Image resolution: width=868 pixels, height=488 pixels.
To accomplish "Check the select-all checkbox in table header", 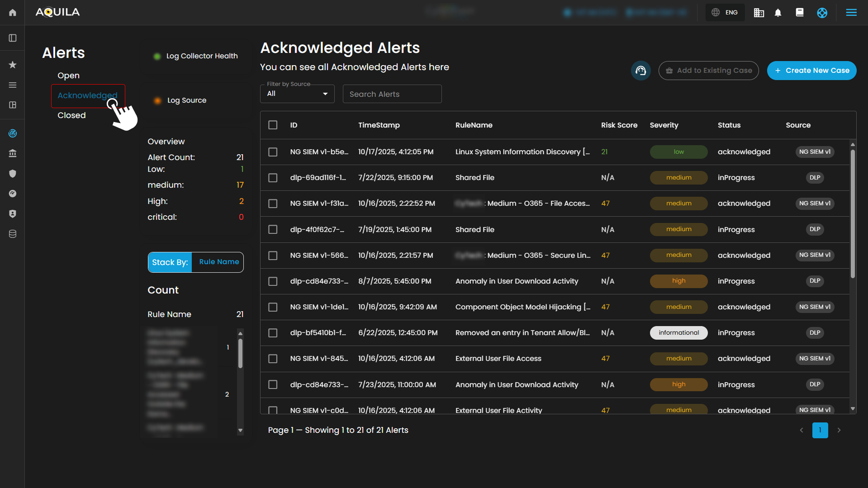I will click(273, 125).
